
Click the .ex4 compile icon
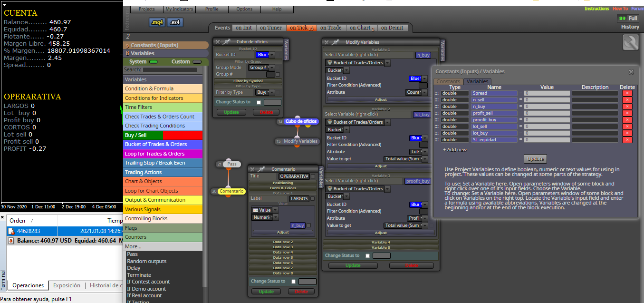point(175,22)
